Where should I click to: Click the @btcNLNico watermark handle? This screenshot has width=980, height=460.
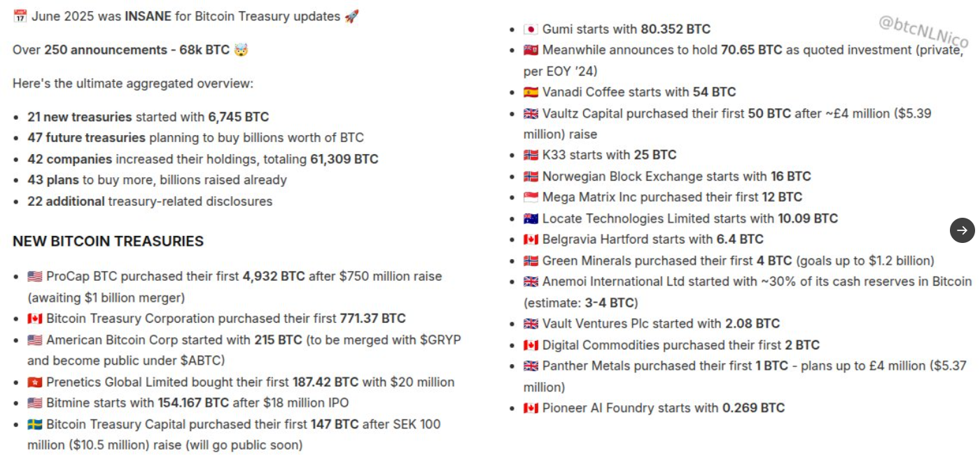tap(923, 32)
